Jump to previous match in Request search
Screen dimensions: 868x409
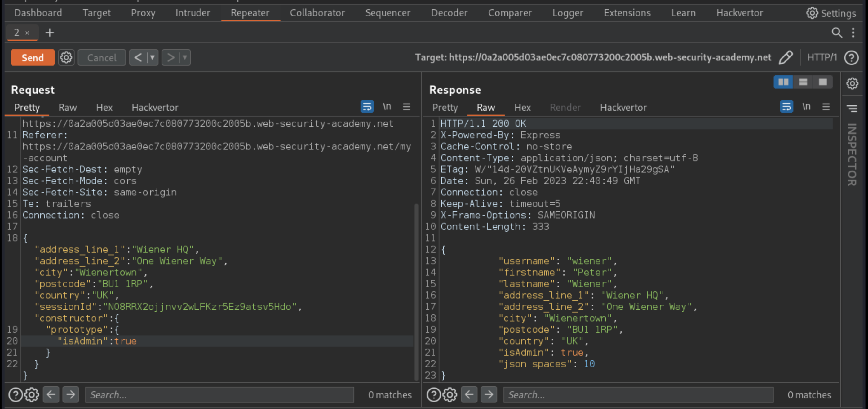(x=51, y=394)
